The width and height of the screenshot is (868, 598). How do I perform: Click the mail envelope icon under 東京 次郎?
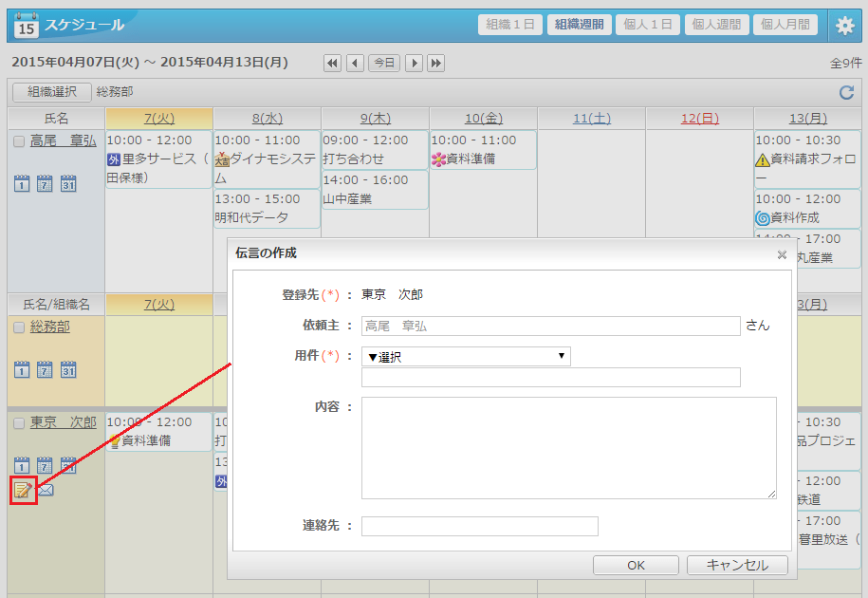point(46,491)
